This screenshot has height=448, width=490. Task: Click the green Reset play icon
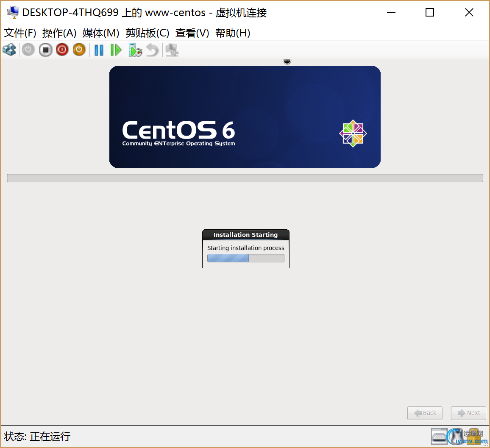coord(116,50)
